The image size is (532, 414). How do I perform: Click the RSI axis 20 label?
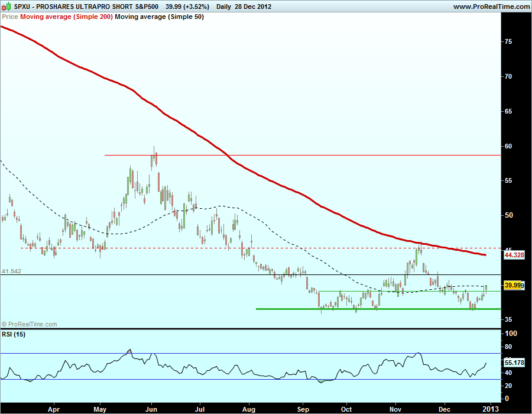508,386
